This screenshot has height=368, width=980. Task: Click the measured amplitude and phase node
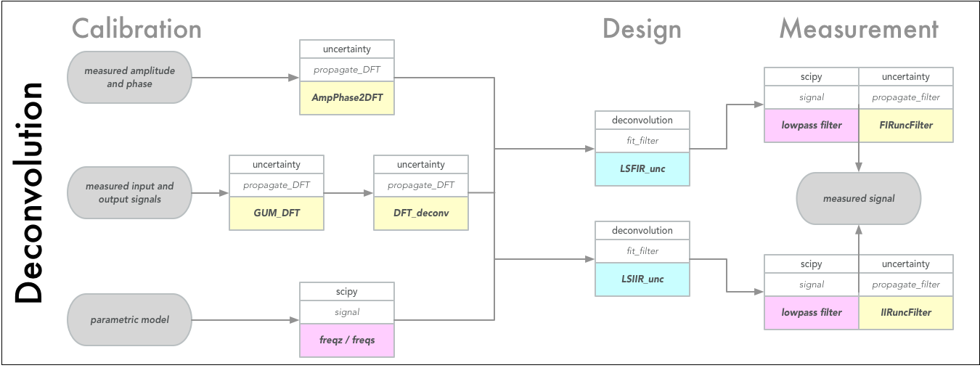(129, 78)
